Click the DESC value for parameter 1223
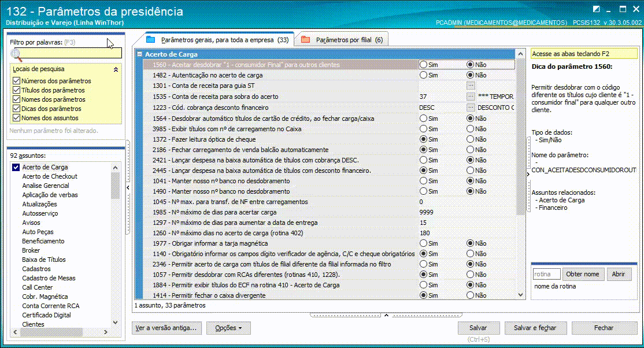 [x=427, y=108]
